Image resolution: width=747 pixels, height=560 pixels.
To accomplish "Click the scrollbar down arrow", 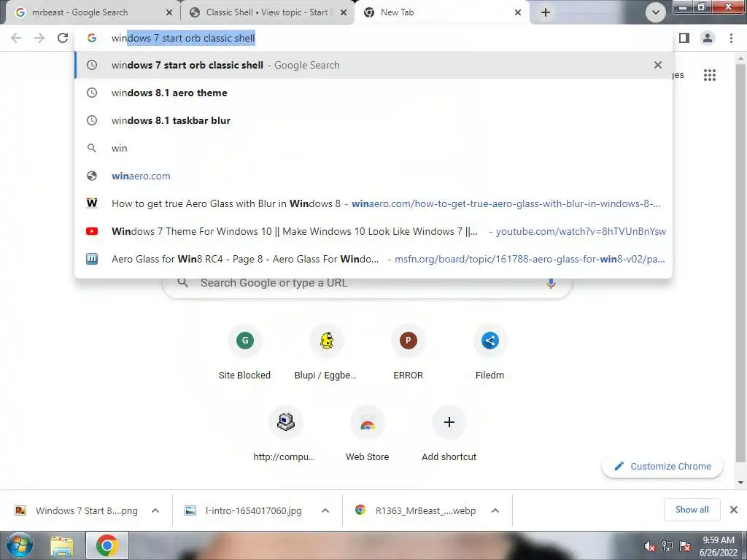I will click(740, 483).
